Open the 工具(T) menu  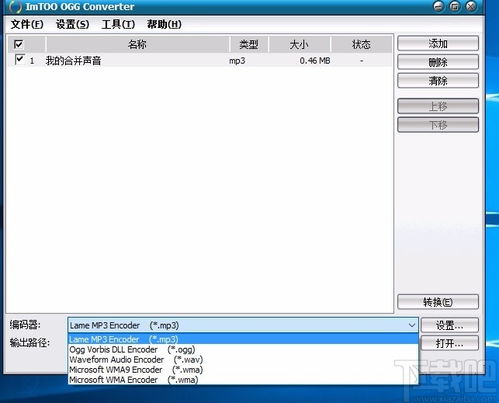pos(118,24)
